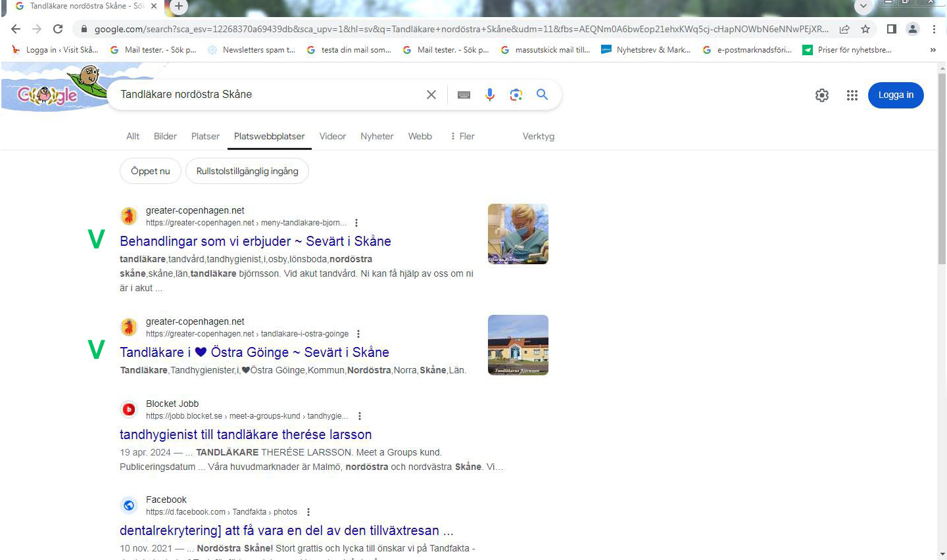
Task: Show more bookmarks with the chevron
Action: click(x=933, y=50)
